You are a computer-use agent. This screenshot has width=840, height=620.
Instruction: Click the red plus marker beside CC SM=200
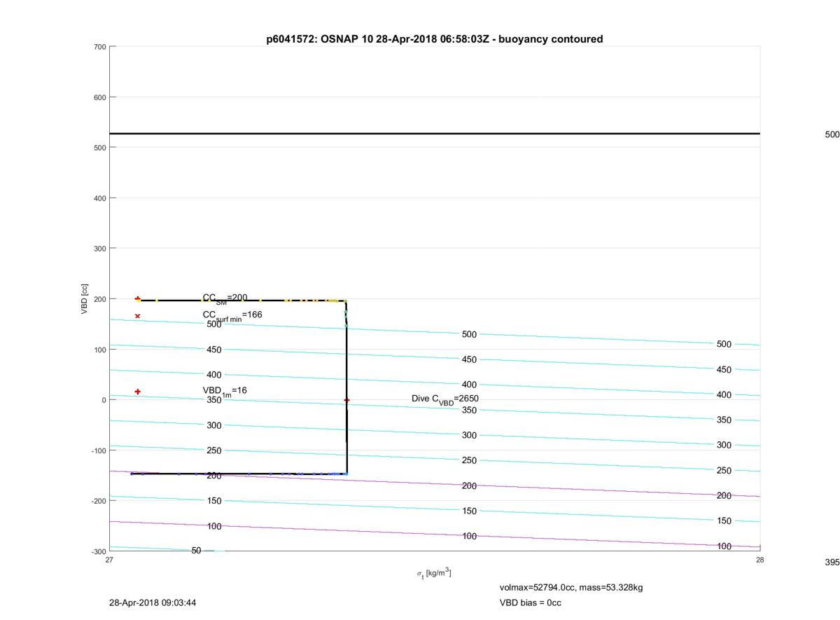(137, 299)
